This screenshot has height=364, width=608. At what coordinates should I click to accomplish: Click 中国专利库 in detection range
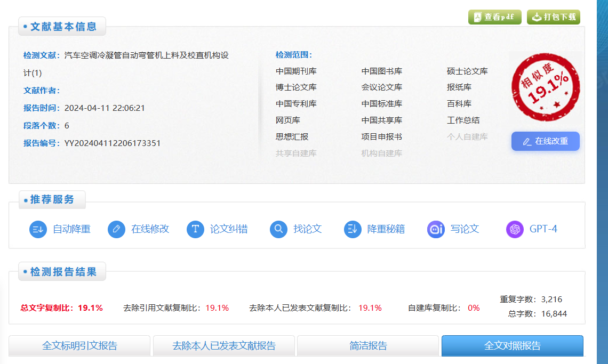coord(296,104)
